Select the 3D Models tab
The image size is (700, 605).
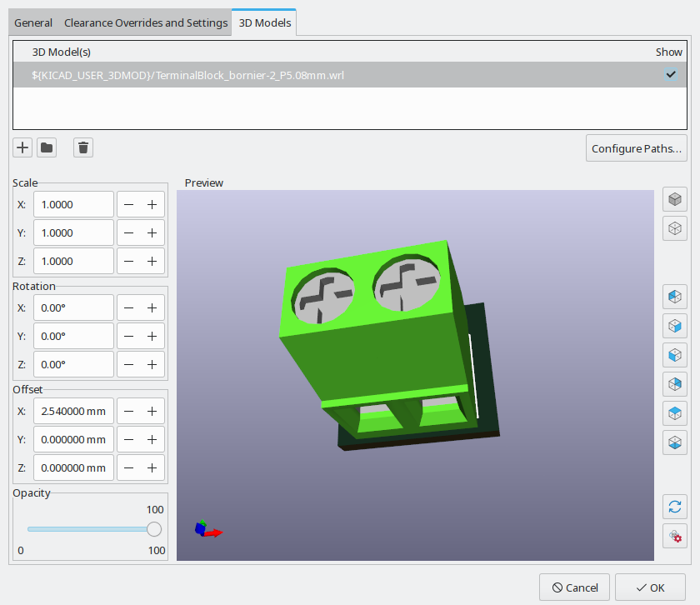[x=265, y=22]
